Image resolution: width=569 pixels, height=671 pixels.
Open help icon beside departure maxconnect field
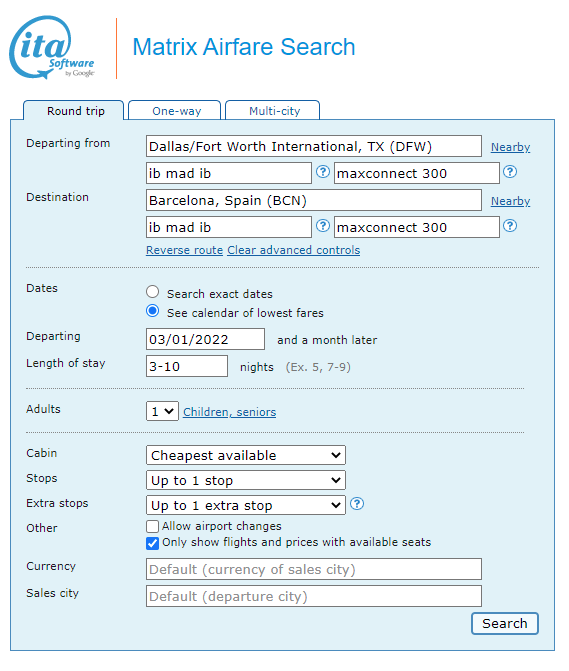coord(510,172)
